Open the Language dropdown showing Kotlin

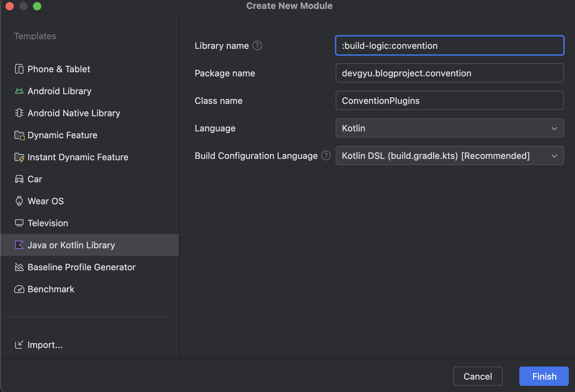tap(449, 128)
